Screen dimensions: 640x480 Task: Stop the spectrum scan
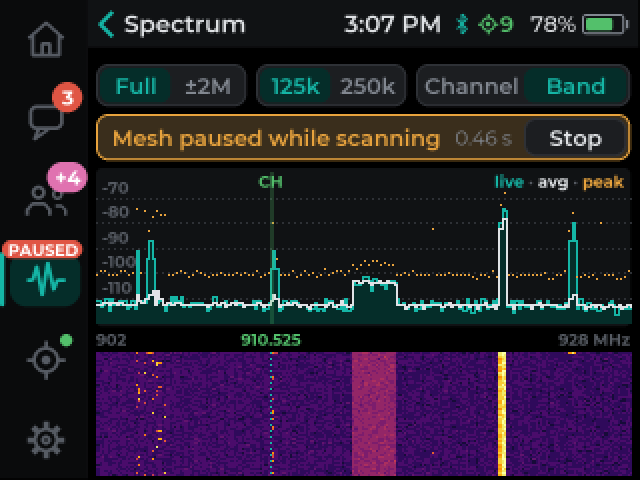(576, 138)
